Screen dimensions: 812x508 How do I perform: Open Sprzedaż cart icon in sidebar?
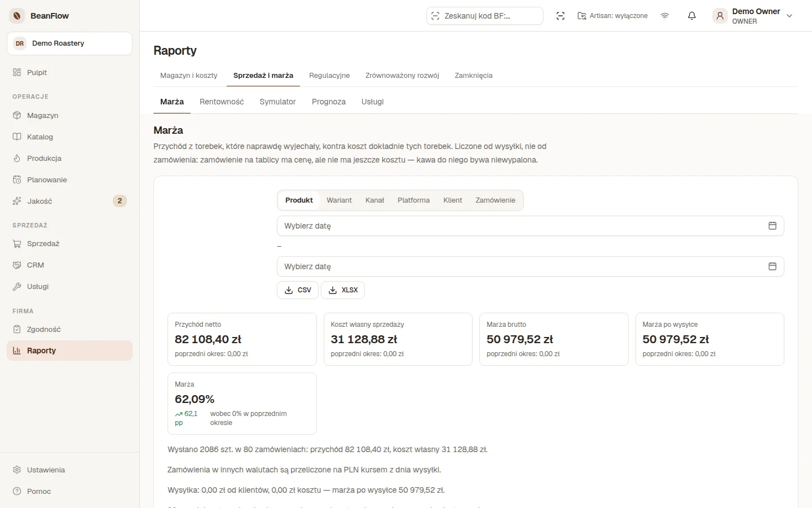click(17, 244)
